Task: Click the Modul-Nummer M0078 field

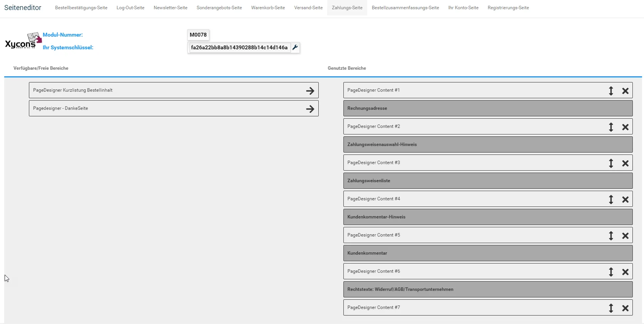Action: point(198,35)
